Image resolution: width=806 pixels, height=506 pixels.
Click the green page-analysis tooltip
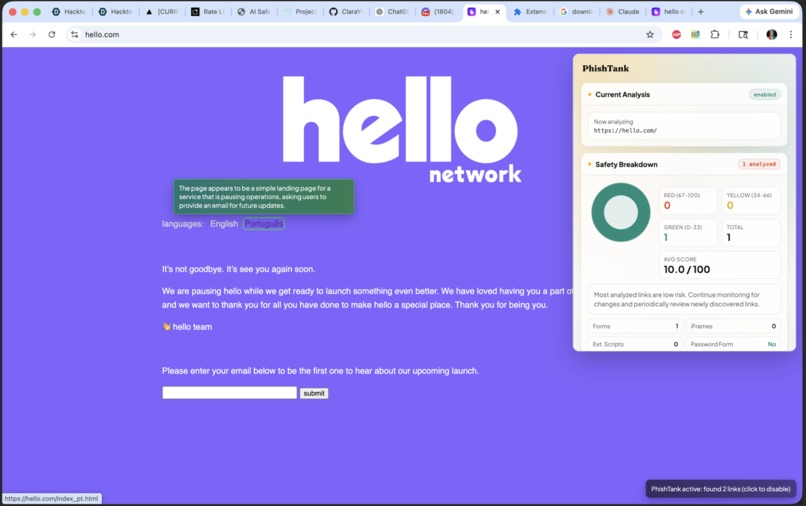[263, 196]
